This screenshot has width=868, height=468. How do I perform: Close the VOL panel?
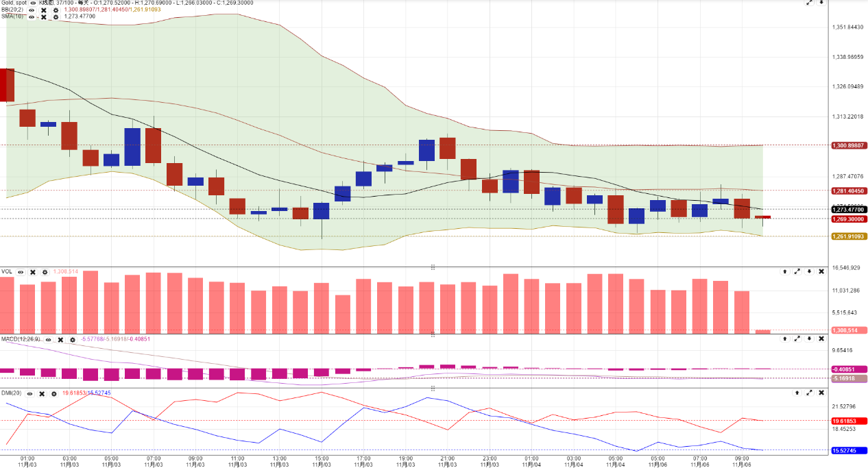click(821, 272)
